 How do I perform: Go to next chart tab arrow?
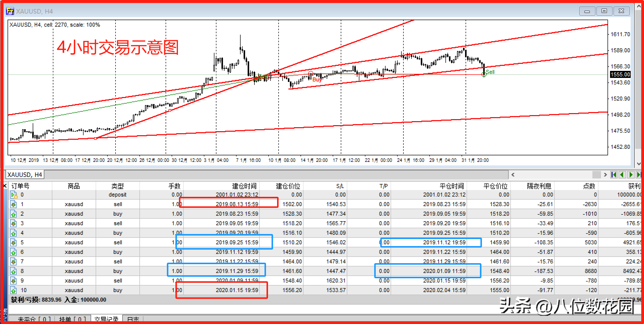[631, 175]
